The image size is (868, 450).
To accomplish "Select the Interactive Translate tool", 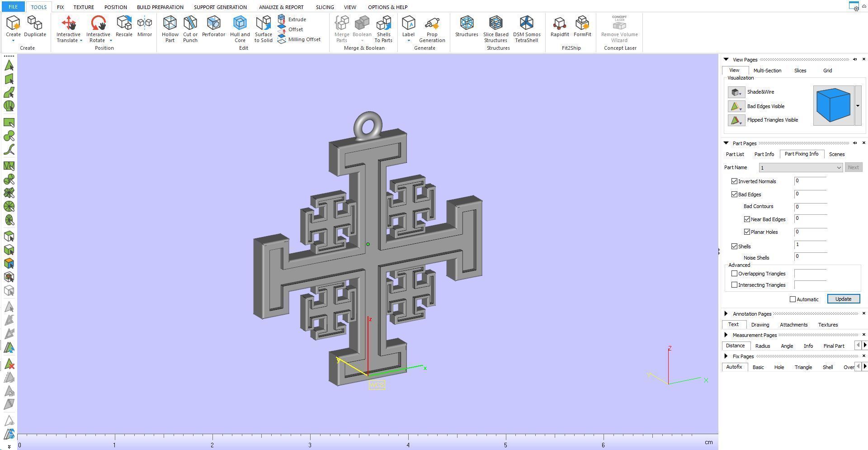I will point(68,29).
